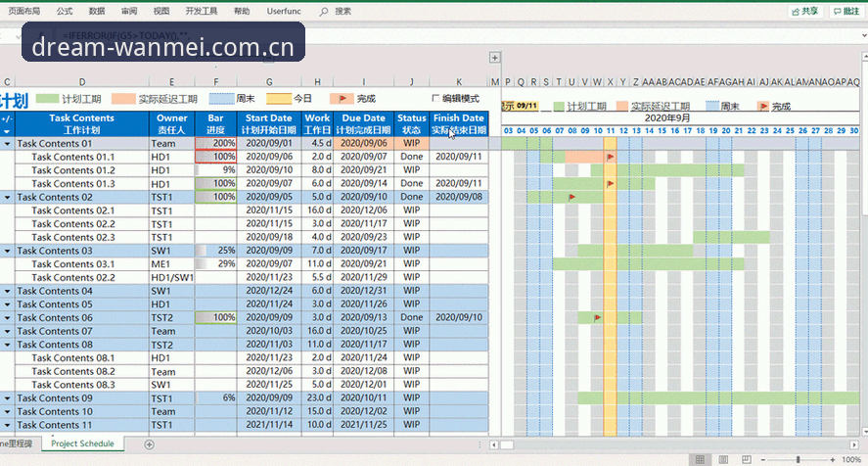Collapse the Task Contents 08 group

click(7, 345)
